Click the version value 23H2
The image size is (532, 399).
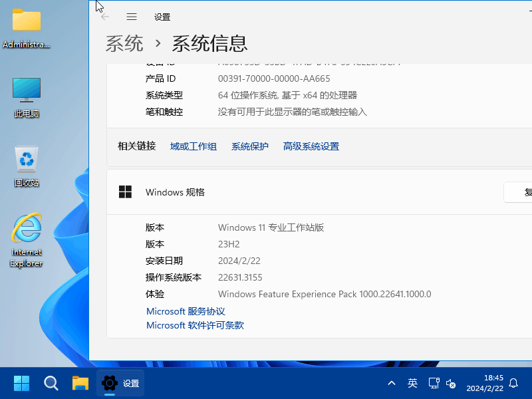229,244
